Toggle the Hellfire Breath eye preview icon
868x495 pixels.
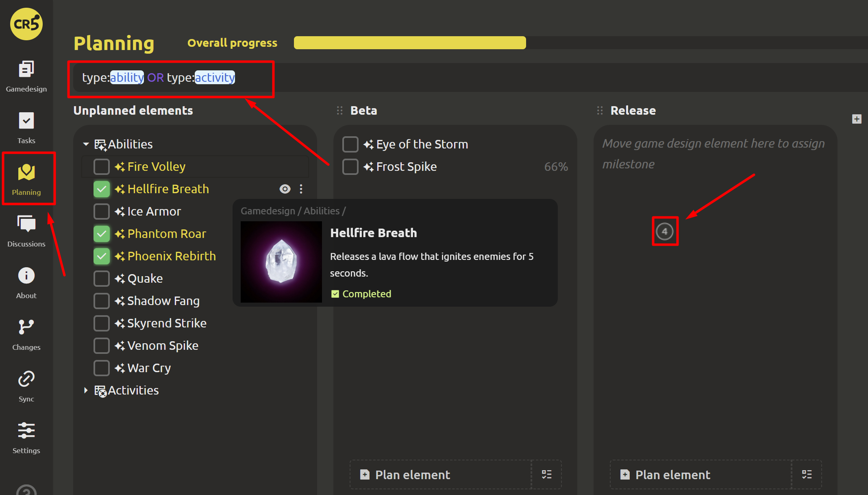click(285, 189)
